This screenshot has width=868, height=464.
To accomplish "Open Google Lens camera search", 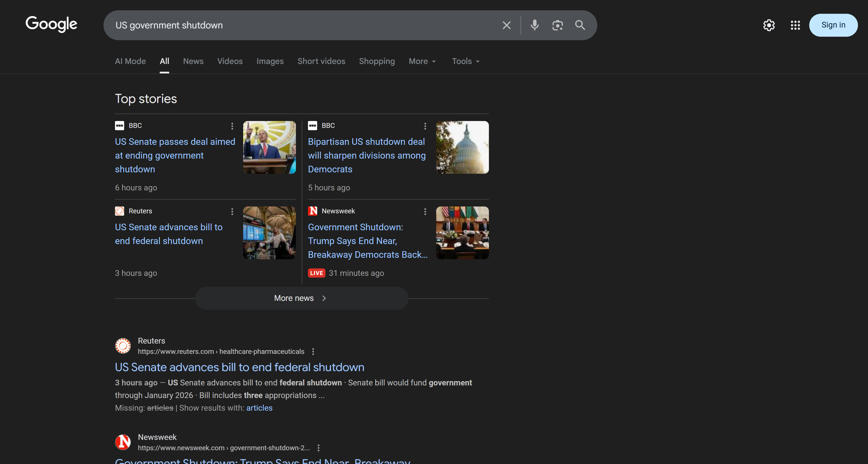I will (x=557, y=25).
